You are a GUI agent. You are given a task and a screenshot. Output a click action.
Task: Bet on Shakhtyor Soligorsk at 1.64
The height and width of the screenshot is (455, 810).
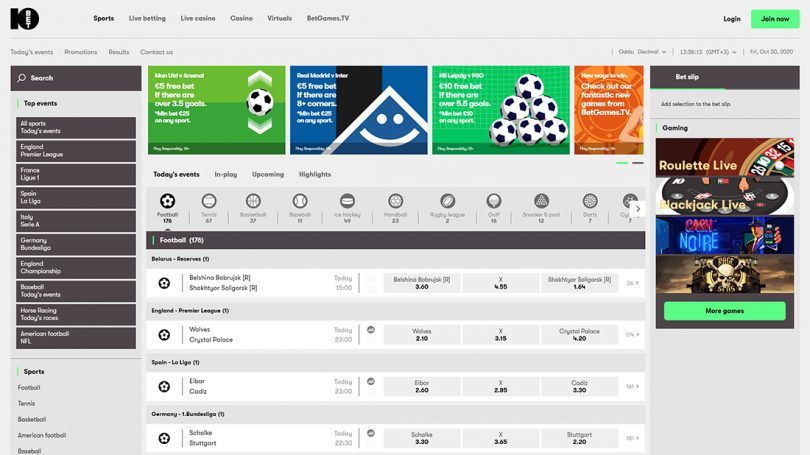[579, 283]
